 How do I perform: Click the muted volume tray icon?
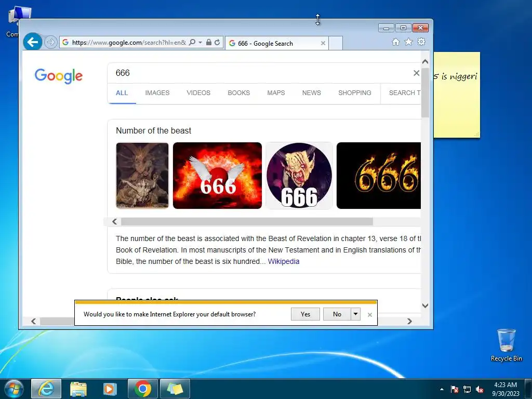480,389
